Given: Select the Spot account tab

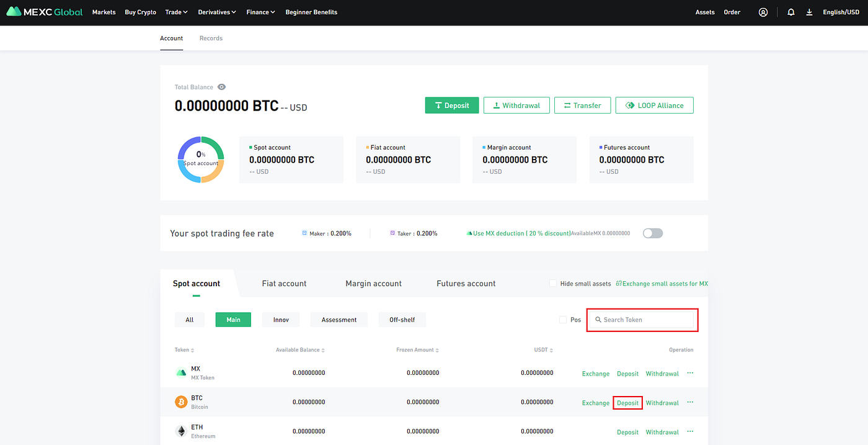Looking at the screenshot, I should pos(197,284).
